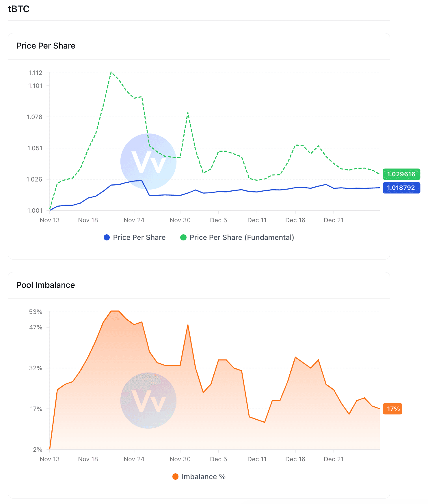The image size is (428, 504).
Task: Click the blue 1.018792 value badge
Action: [401, 188]
